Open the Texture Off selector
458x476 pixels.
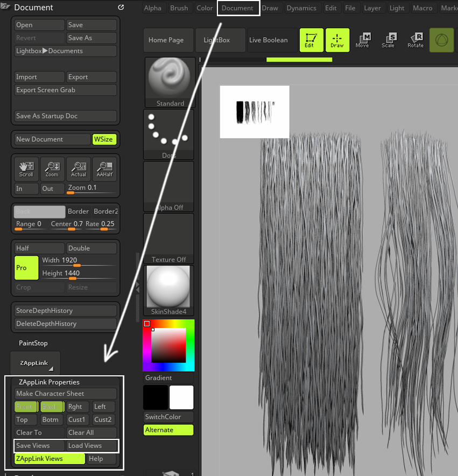168,238
